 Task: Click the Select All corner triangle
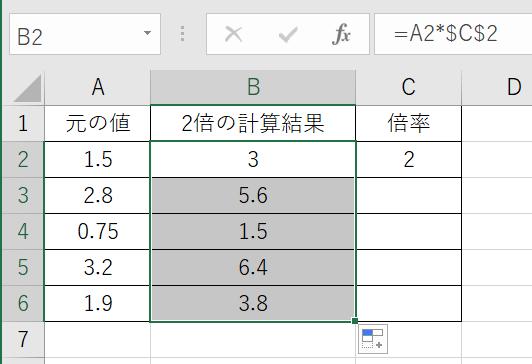(28, 88)
